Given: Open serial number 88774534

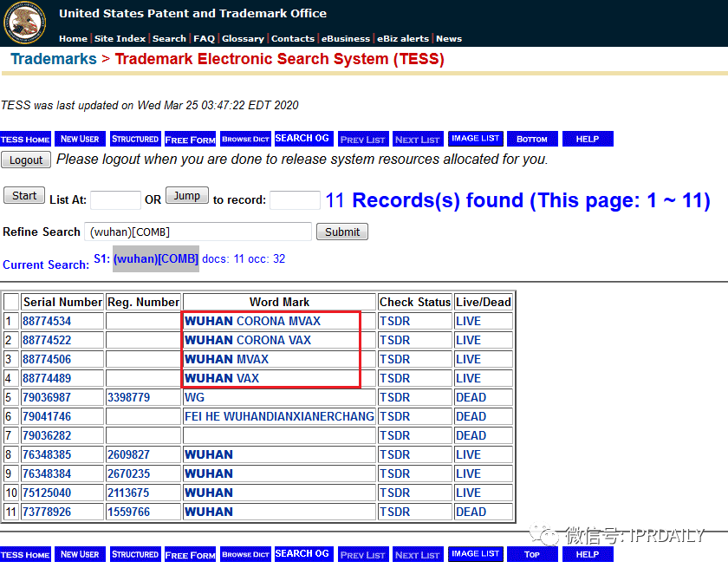Looking at the screenshot, I should tap(47, 321).
